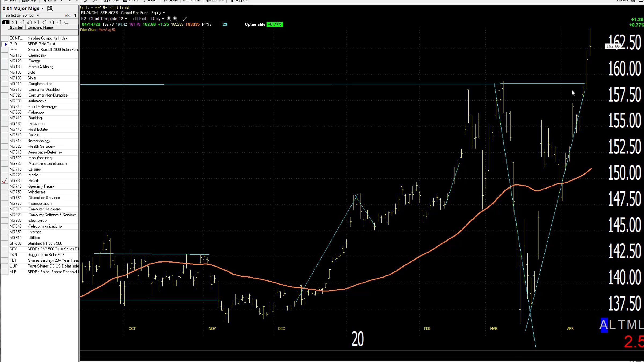Viewport: 644px width, 362px height.
Task: Select the drawing pencil tool icon
Action: click(185, 19)
